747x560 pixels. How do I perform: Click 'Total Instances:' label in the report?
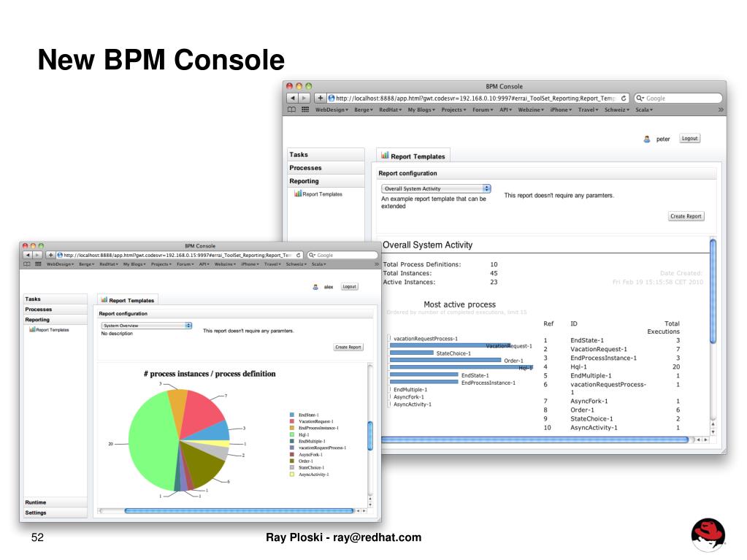407,273
